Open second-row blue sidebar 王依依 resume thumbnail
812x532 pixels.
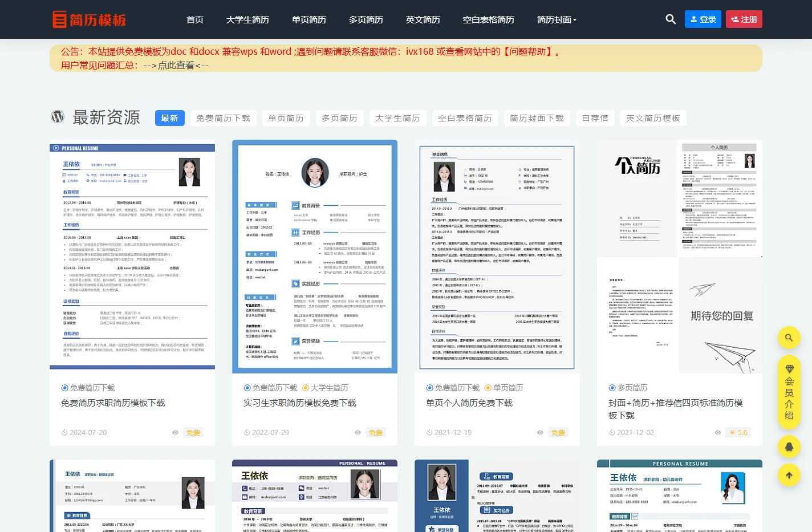click(x=497, y=496)
